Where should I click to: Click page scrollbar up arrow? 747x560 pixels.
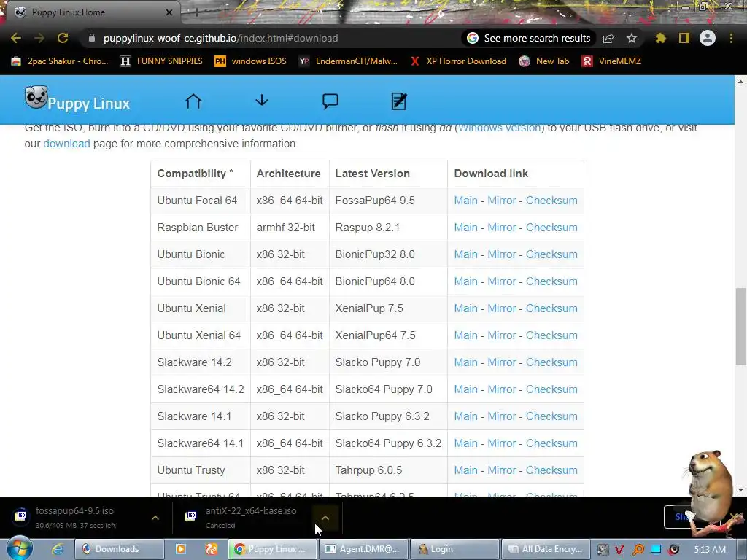point(741,82)
